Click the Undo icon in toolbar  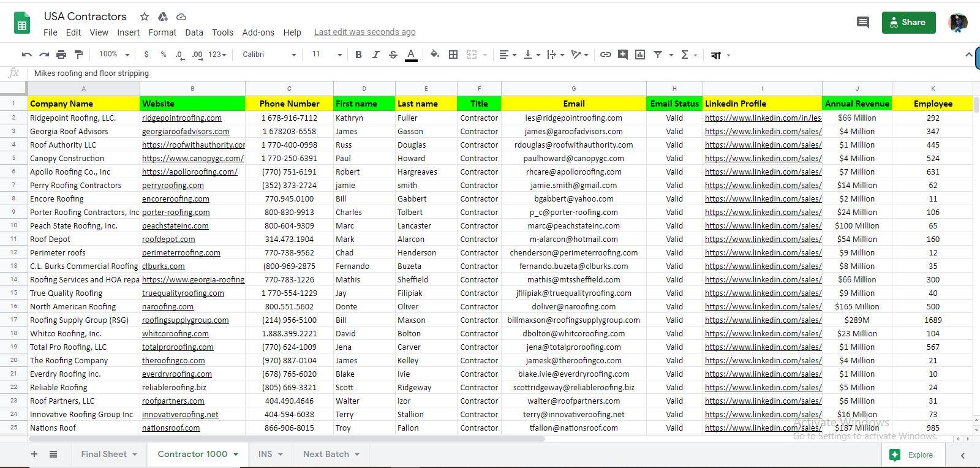(26, 55)
